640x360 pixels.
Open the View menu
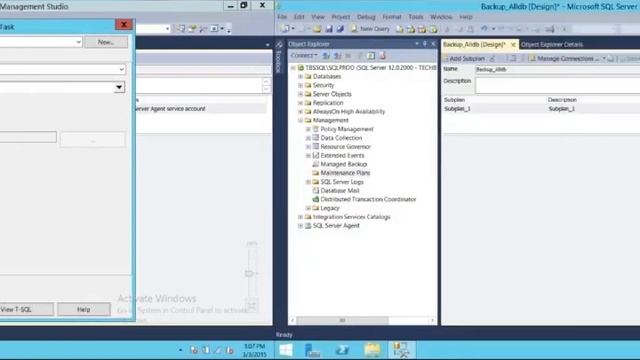click(318, 17)
